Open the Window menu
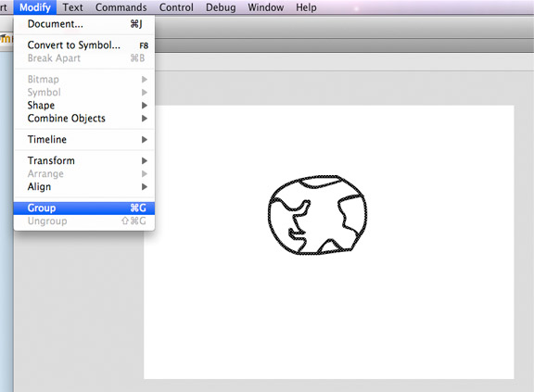 coord(266,7)
